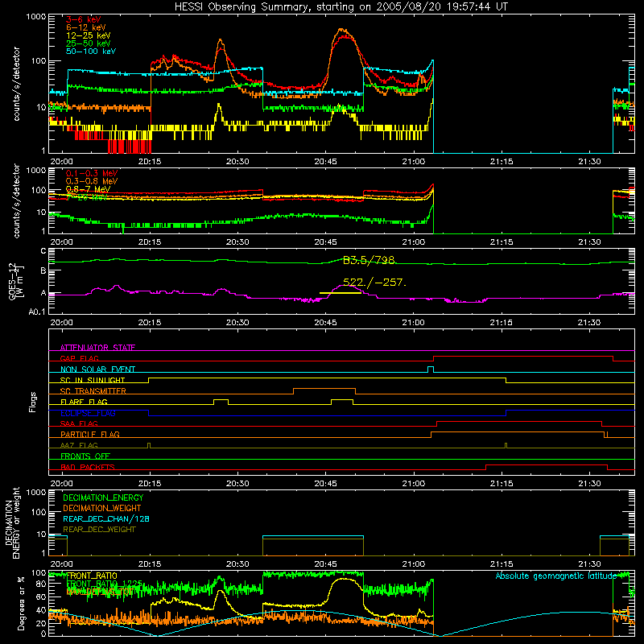This screenshot has height=644, width=644.
Task: Click the DECIMATION_WEIGHT legend label
Action: [102, 508]
